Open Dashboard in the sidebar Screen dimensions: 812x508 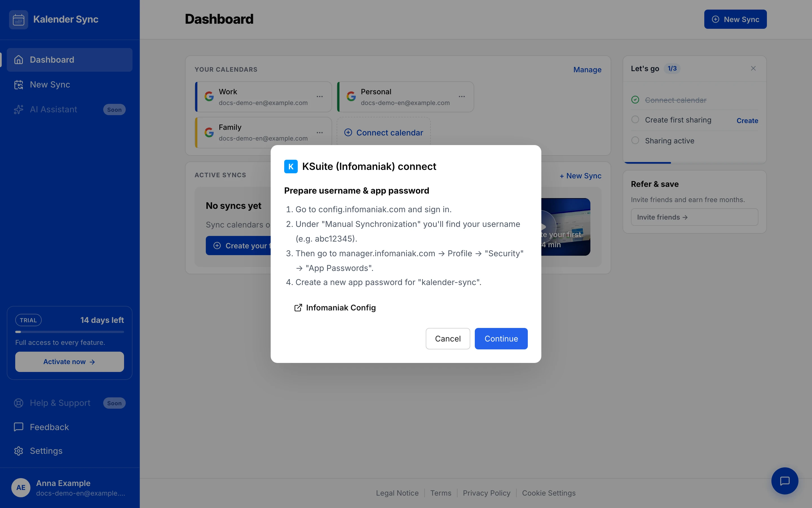tap(69, 60)
